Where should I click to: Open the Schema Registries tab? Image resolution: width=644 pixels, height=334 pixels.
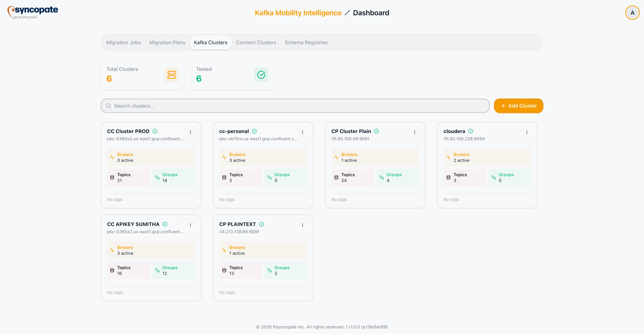(x=306, y=42)
